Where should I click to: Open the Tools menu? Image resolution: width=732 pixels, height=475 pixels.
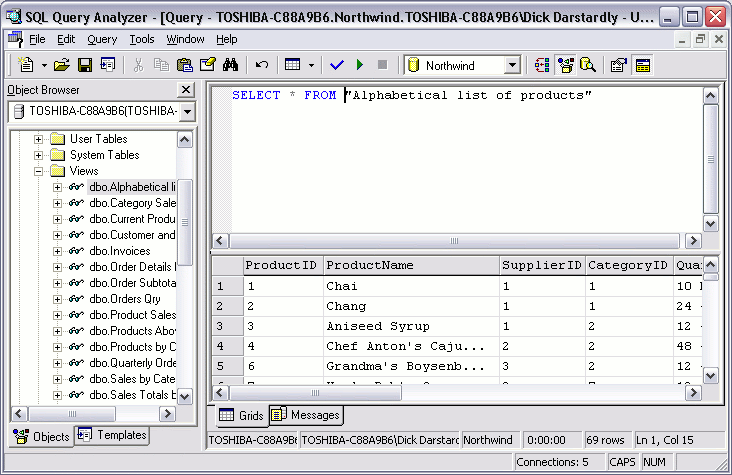click(141, 39)
